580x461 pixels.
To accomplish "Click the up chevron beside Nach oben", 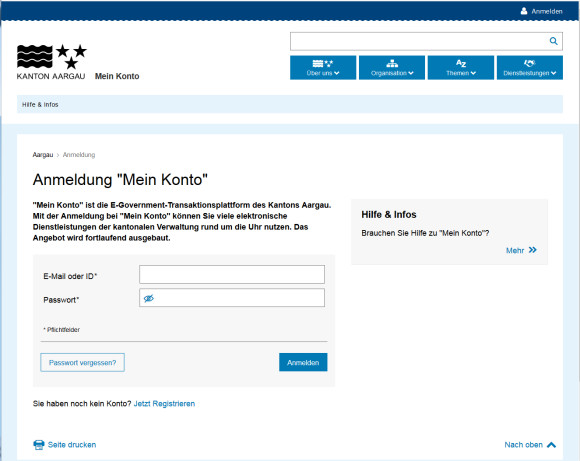I will click(x=551, y=445).
